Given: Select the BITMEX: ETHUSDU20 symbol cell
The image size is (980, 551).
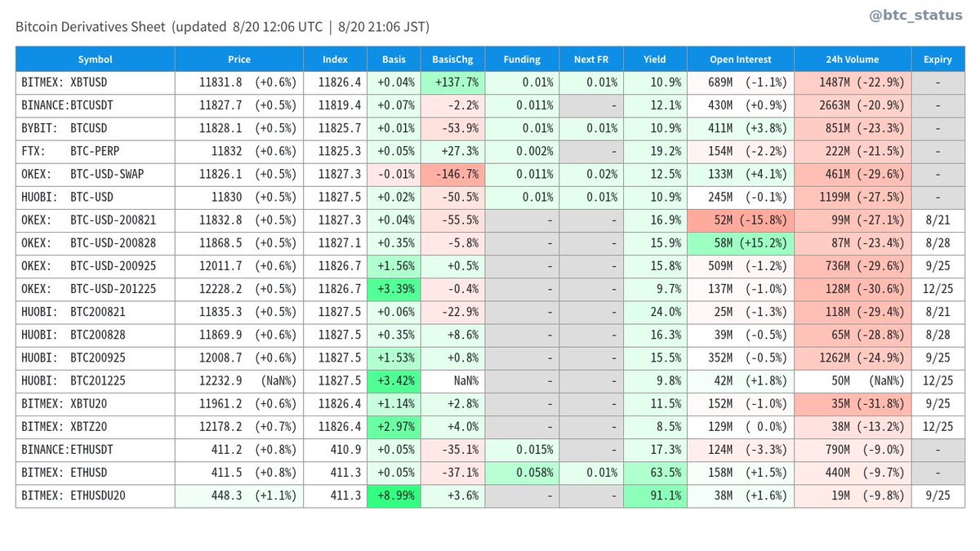Looking at the screenshot, I should [96, 495].
